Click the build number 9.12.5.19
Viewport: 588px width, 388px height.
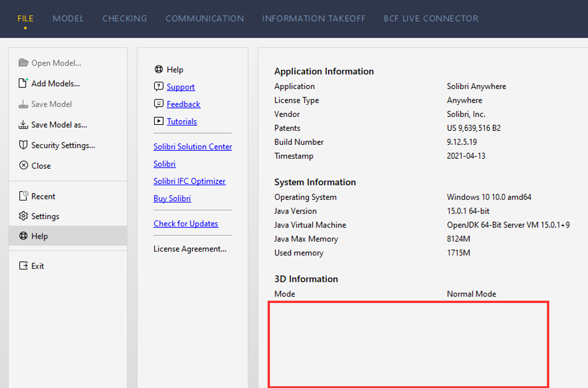[x=462, y=142]
